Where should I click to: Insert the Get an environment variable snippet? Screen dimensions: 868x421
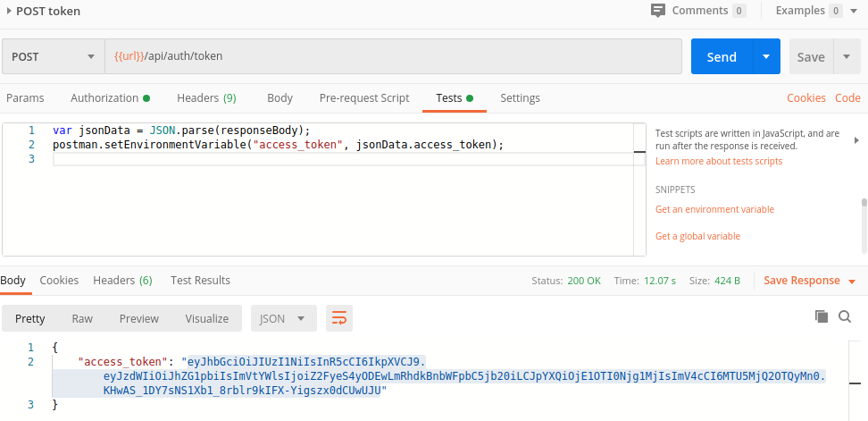click(x=714, y=209)
